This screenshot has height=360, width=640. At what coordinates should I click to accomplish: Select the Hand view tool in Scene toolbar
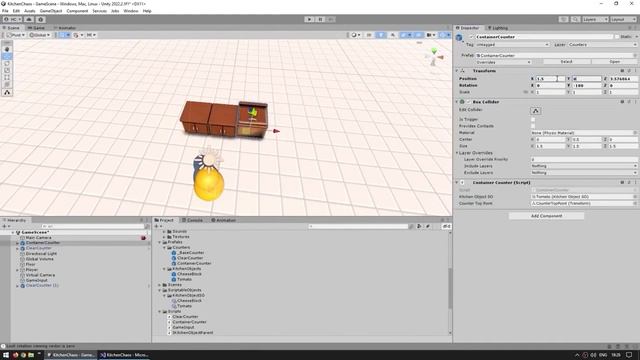pos(7,49)
